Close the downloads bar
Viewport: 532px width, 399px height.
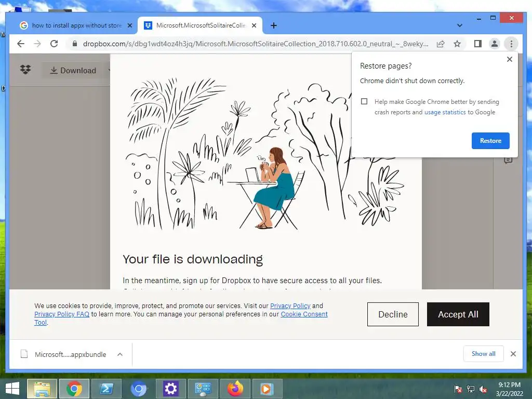coord(513,354)
